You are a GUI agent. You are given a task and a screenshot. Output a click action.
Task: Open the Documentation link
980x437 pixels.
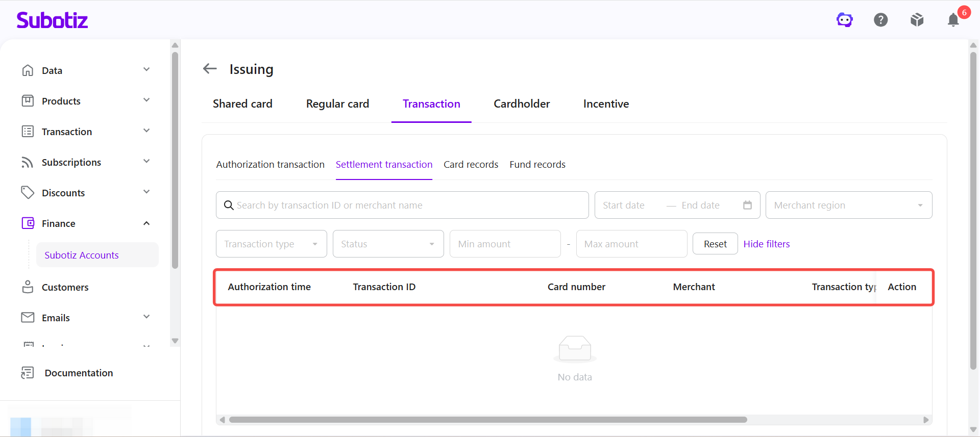pos(79,373)
